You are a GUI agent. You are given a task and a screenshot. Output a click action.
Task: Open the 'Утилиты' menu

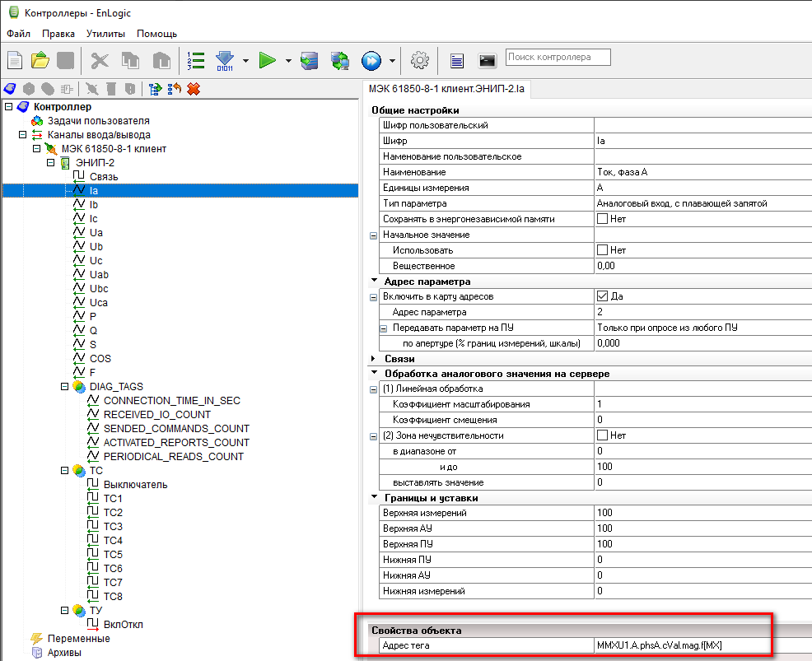tap(105, 34)
